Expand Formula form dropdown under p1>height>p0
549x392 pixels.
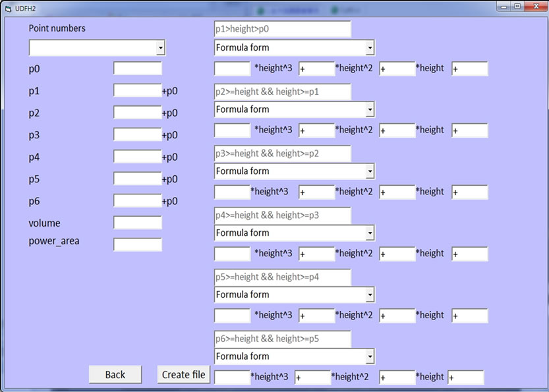(370, 48)
